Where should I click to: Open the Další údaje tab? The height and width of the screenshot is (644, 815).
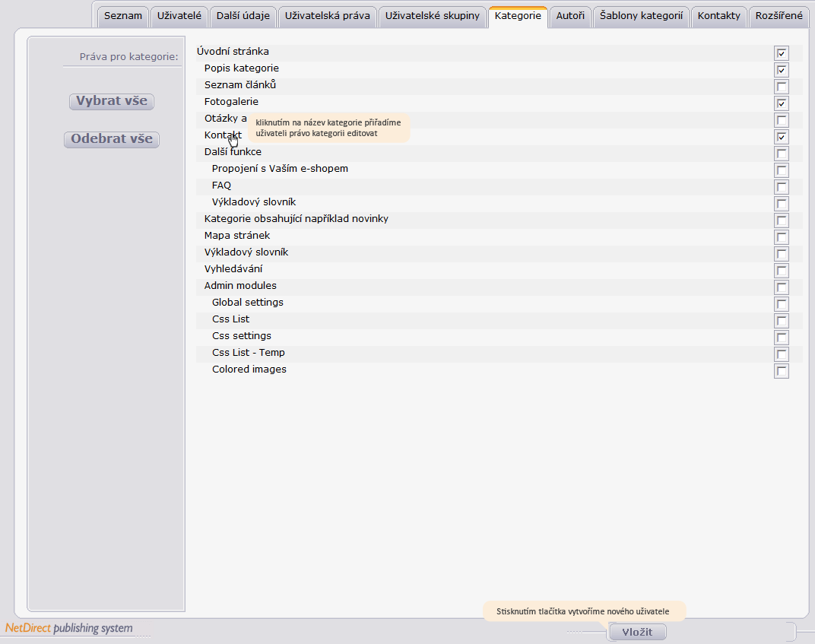243,16
